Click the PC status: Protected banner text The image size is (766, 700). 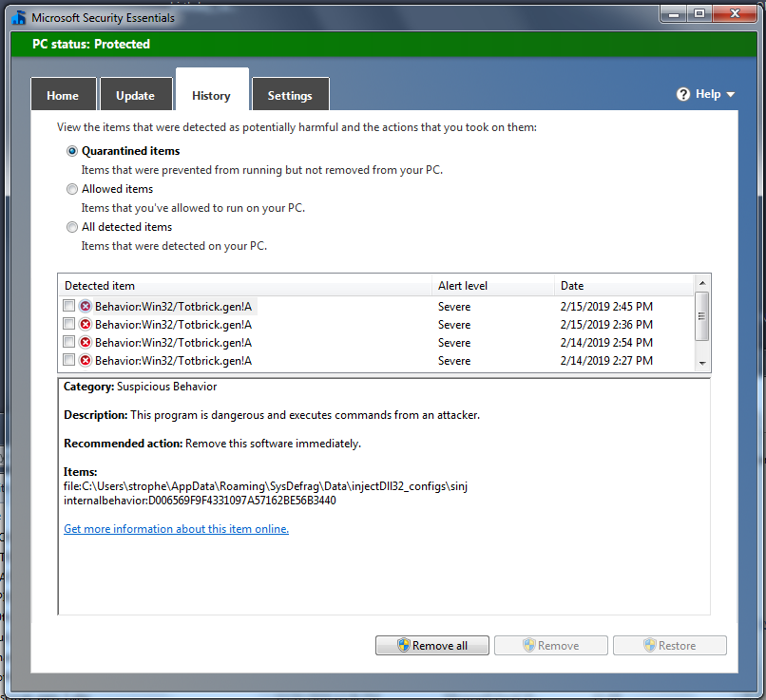click(91, 44)
